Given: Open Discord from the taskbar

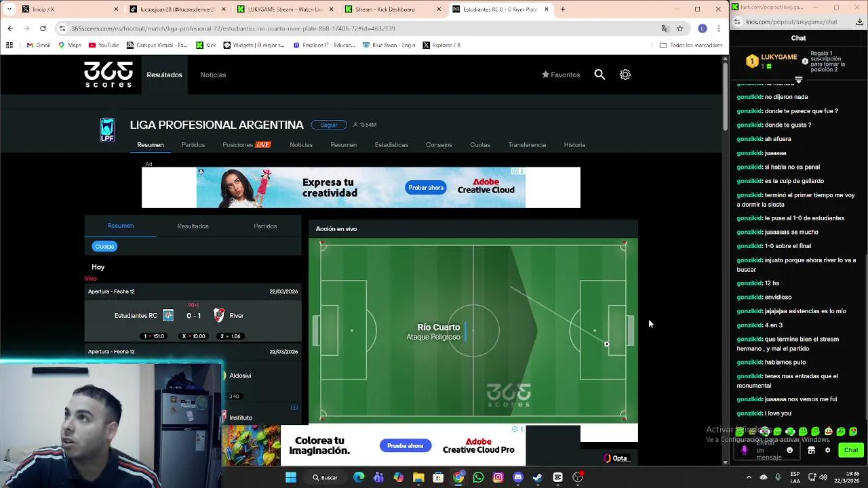Looking at the screenshot, I should point(518,477).
